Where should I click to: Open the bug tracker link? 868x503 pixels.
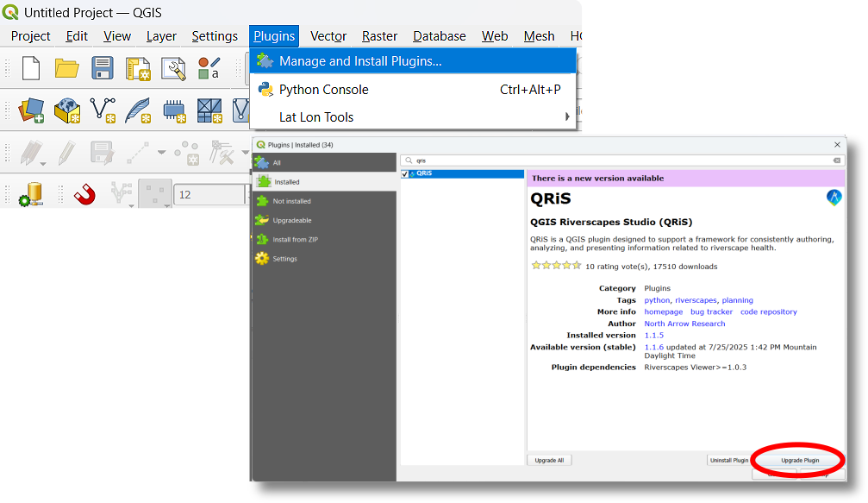pos(711,311)
